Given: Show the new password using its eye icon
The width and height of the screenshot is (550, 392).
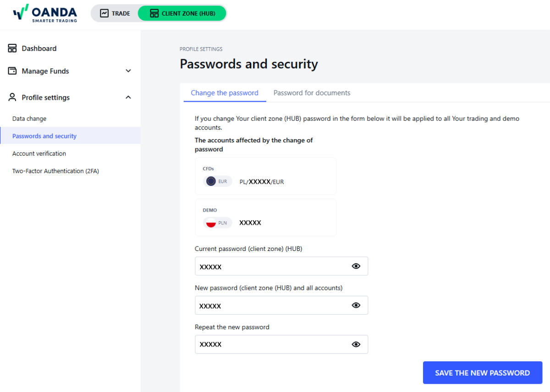Looking at the screenshot, I should (356, 305).
